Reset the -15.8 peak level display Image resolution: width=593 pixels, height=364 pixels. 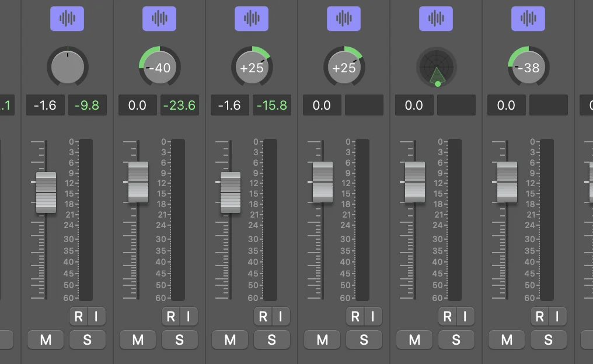pyautogui.click(x=272, y=105)
